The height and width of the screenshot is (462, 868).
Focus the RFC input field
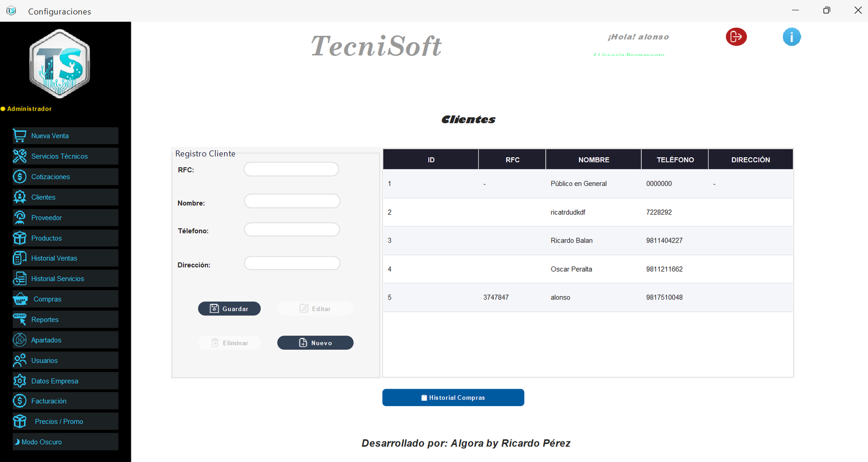(x=291, y=169)
